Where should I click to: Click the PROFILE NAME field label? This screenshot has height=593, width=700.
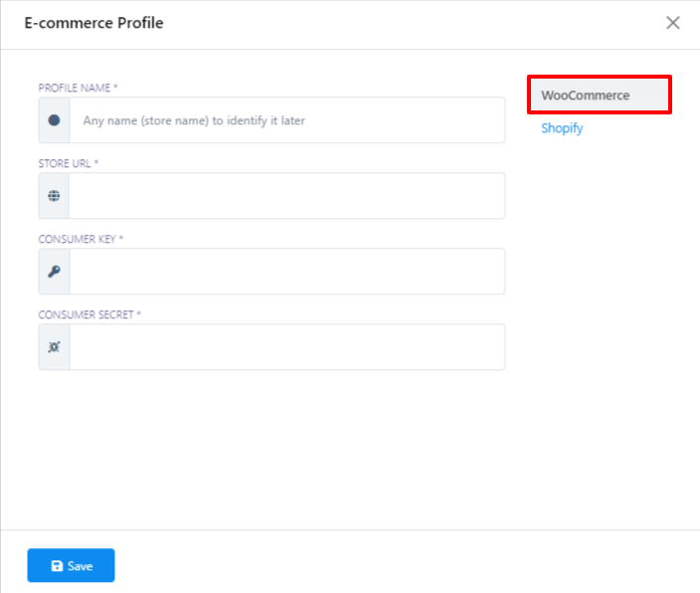pos(76,88)
